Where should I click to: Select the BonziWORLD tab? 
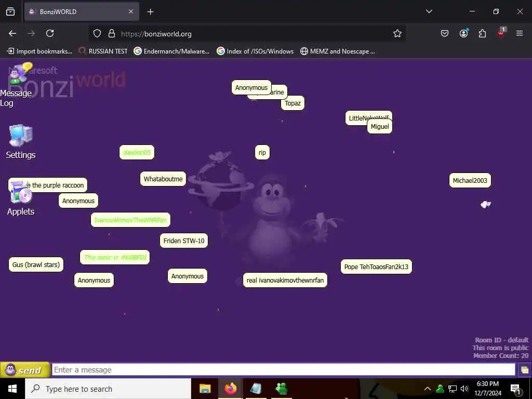pyautogui.click(x=82, y=11)
